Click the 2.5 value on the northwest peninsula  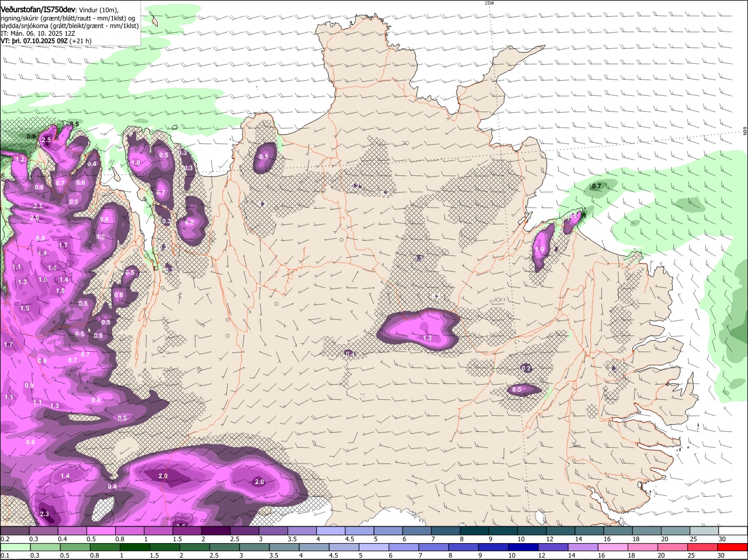click(47, 140)
